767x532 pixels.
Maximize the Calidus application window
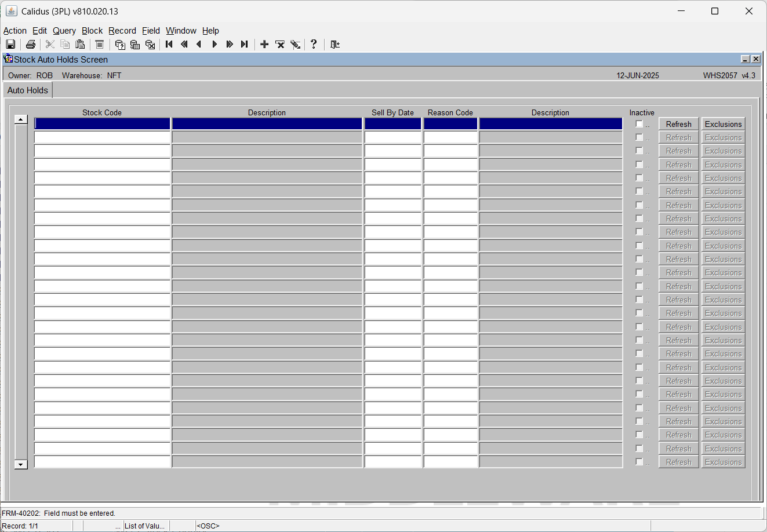(x=715, y=11)
